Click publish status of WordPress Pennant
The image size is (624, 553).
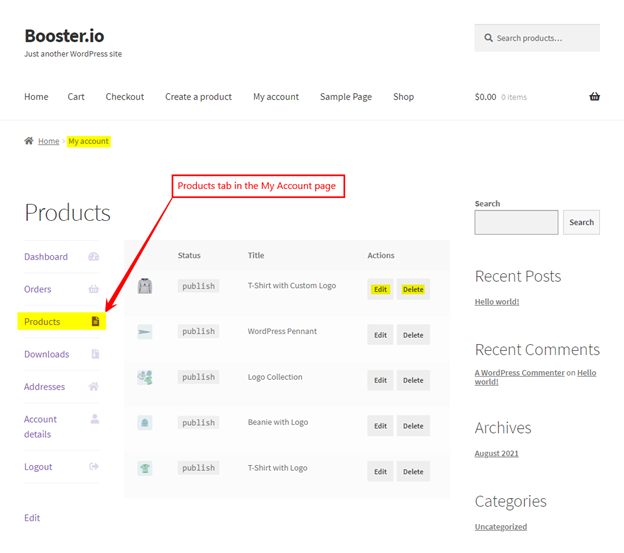(x=198, y=331)
